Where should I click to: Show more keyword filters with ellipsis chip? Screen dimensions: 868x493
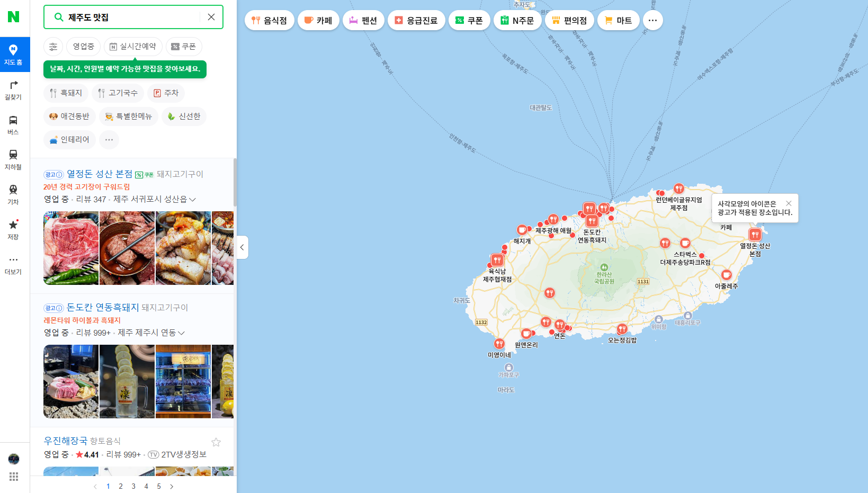(x=109, y=140)
